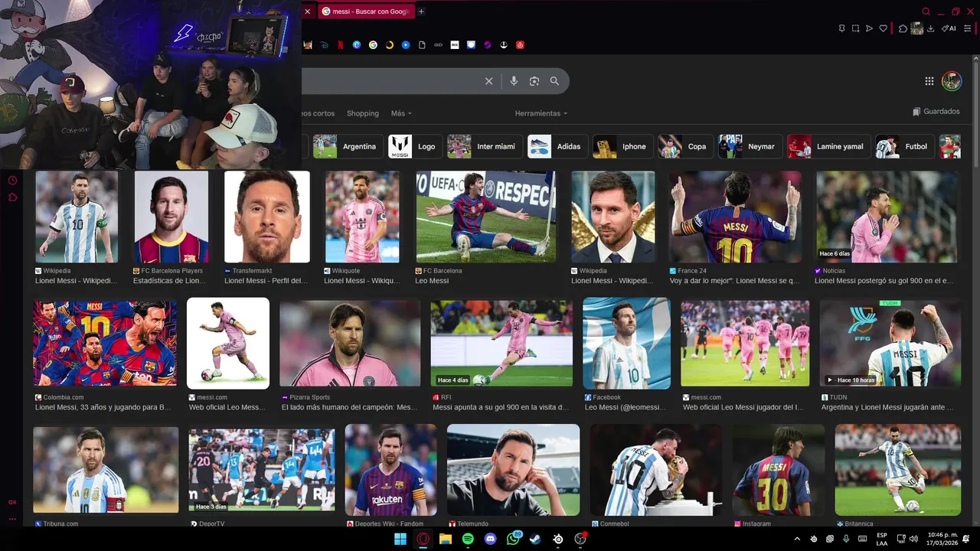980x551 pixels.
Task: Open the Opera player flow icon
Action: pos(869,28)
